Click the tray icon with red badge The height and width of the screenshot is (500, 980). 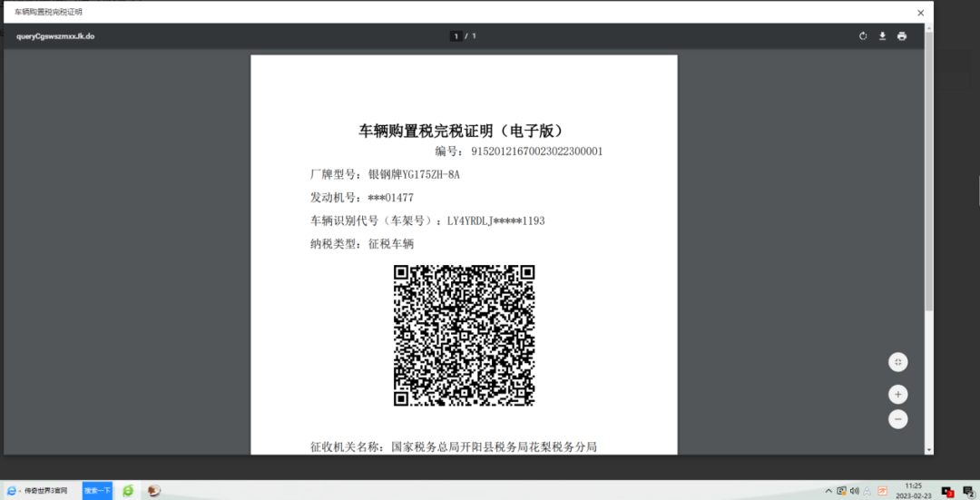click(947, 492)
